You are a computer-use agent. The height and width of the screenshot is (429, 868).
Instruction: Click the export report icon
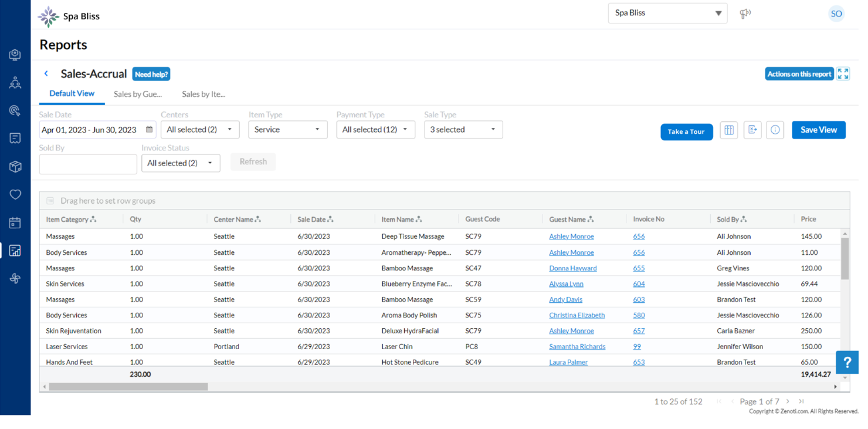coord(752,130)
